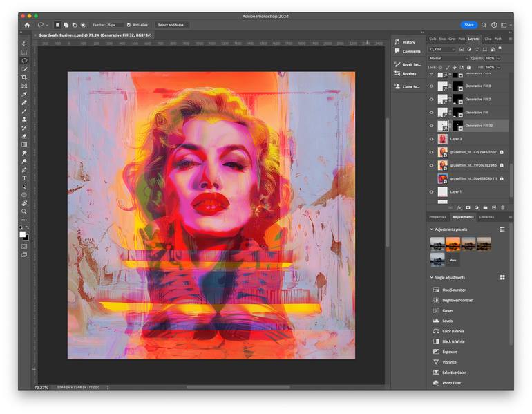
Task: Select the Move tool
Action: click(24, 44)
